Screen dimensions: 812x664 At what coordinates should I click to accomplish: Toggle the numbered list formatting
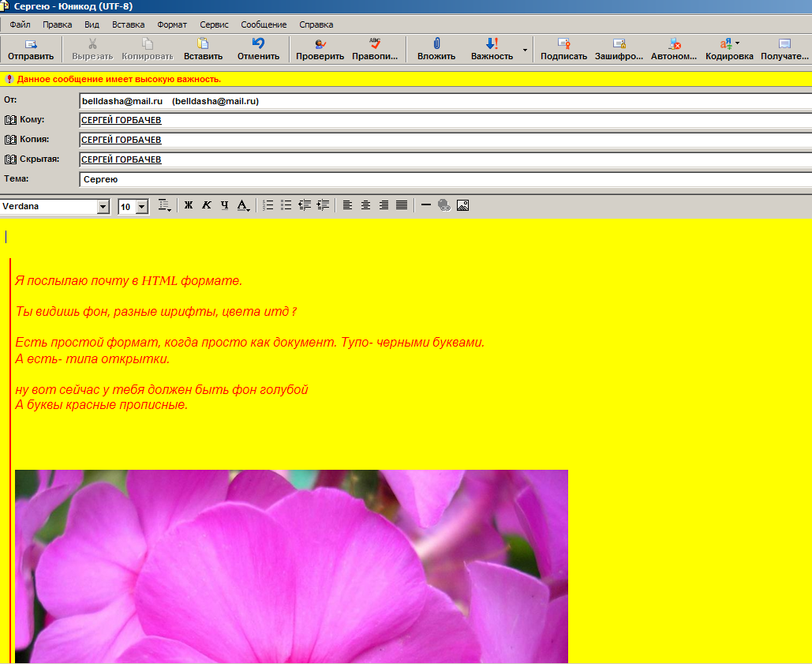[268, 205]
